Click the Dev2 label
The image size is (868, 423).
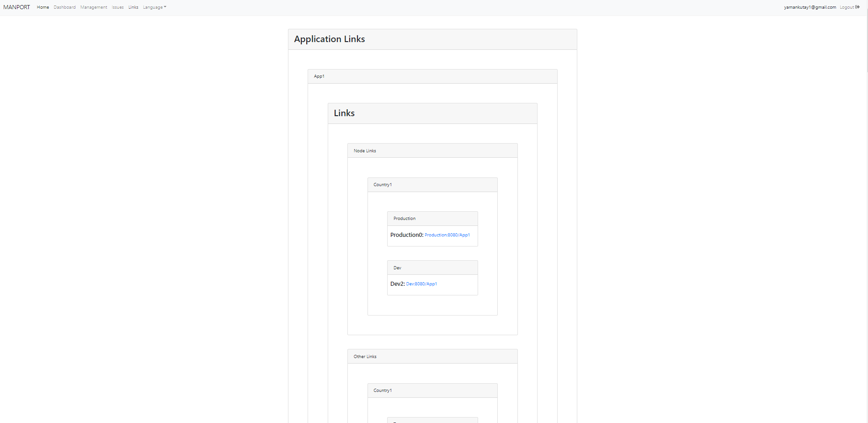tap(398, 284)
